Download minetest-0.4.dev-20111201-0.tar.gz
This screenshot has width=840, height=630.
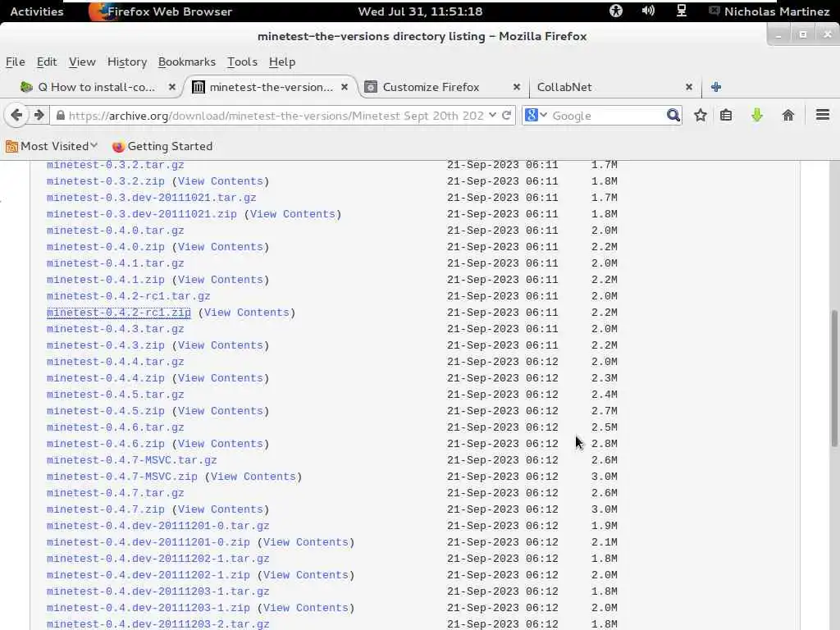pos(158,526)
